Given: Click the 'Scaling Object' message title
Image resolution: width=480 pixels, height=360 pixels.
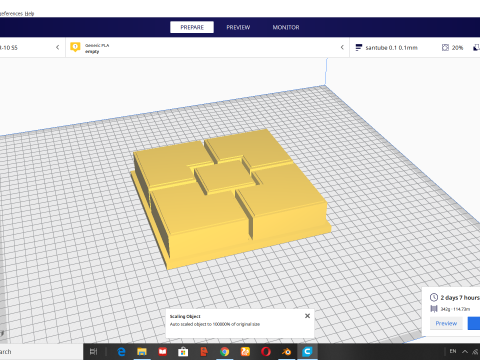Looking at the screenshot, I should click(185, 316).
